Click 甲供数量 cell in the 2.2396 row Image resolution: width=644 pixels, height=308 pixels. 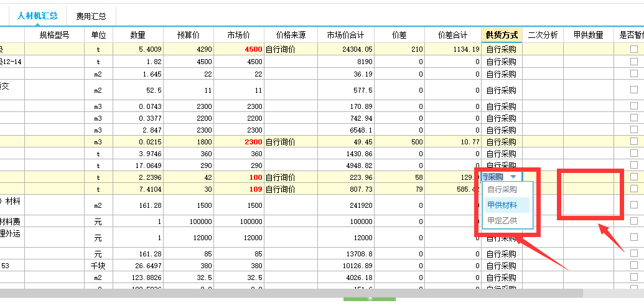589,177
